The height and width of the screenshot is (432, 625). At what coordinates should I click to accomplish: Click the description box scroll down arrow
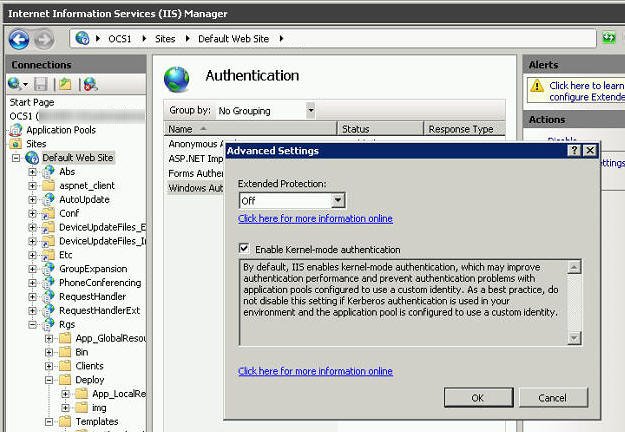574,338
